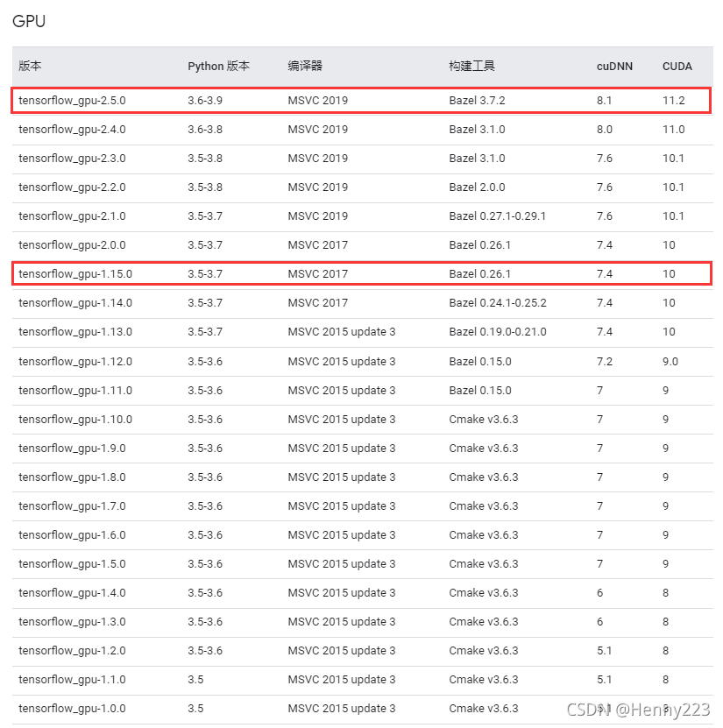Click cuDNN 7.2 in 1.12.0 row
Viewport: 723px width, 728px height.
click(x=604, y=362)
